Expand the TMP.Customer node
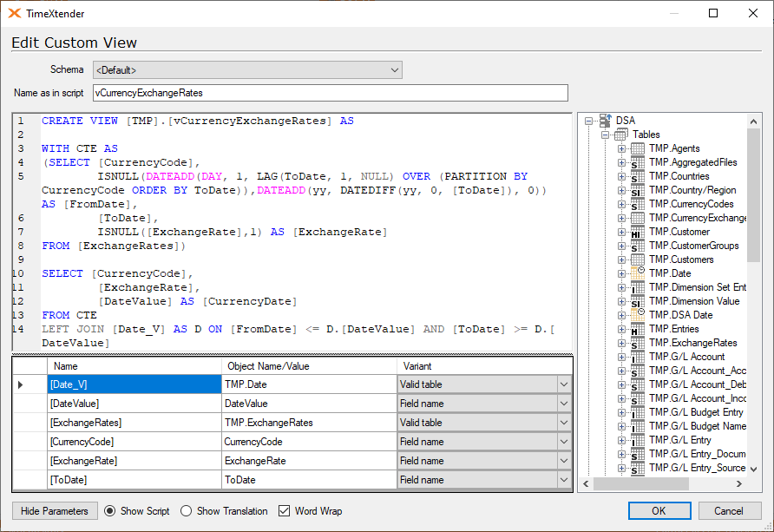 (621, 232)
